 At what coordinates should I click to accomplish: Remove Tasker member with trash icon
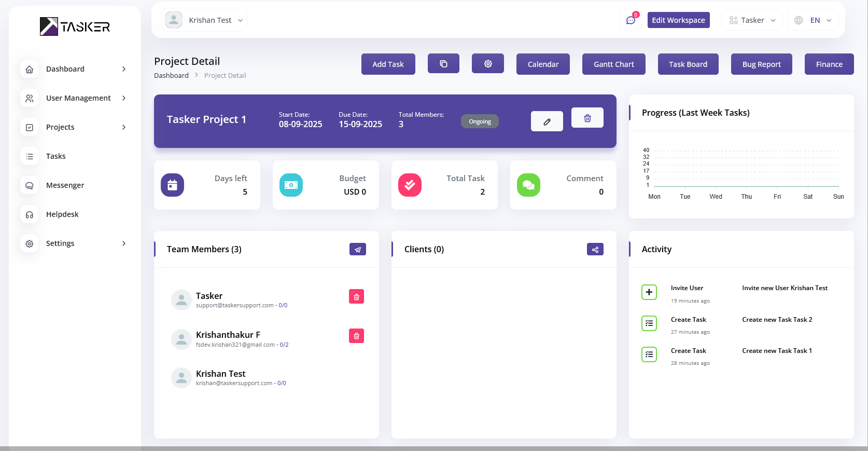(356, 297)
